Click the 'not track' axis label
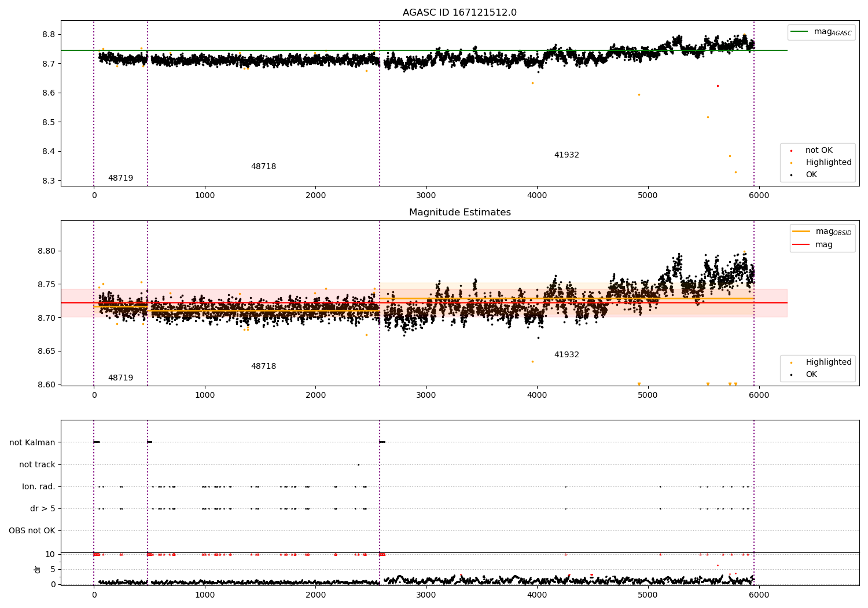 click(37, 464)
